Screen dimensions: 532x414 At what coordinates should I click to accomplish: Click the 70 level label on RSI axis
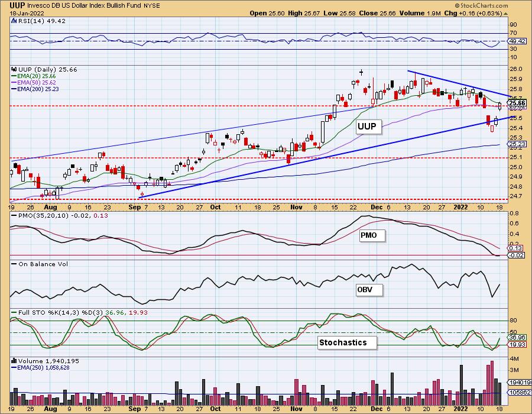[x=513, y=33]
